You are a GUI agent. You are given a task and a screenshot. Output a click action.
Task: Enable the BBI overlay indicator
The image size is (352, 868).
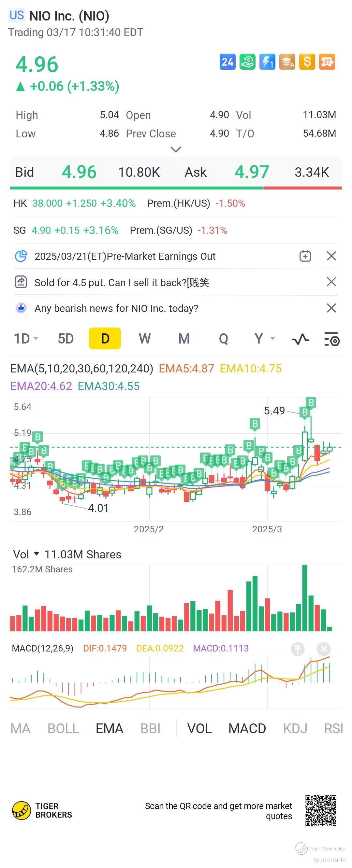[150, 729]
